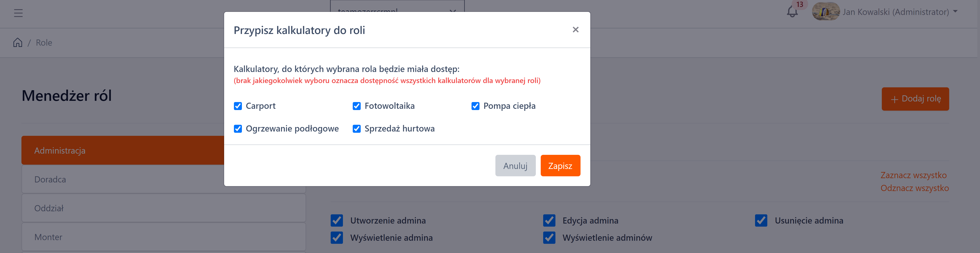Disable the Pompa ciepła checkbox
Image resolution: width=980 pixels, height=253 pixels.
475,106
